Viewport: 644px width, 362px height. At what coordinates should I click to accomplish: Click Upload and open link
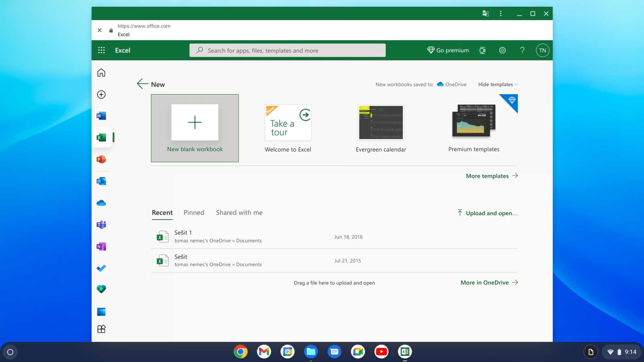point(487,213)
